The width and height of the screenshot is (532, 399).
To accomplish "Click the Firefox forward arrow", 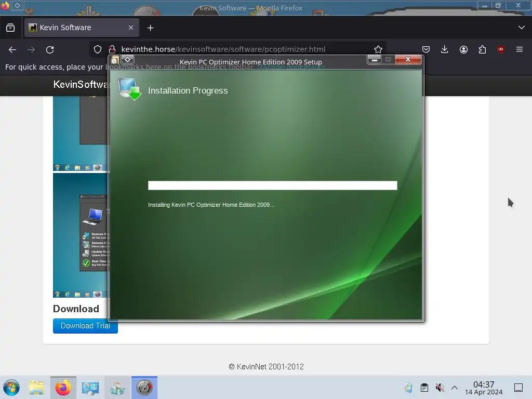I will coord(31,49).
